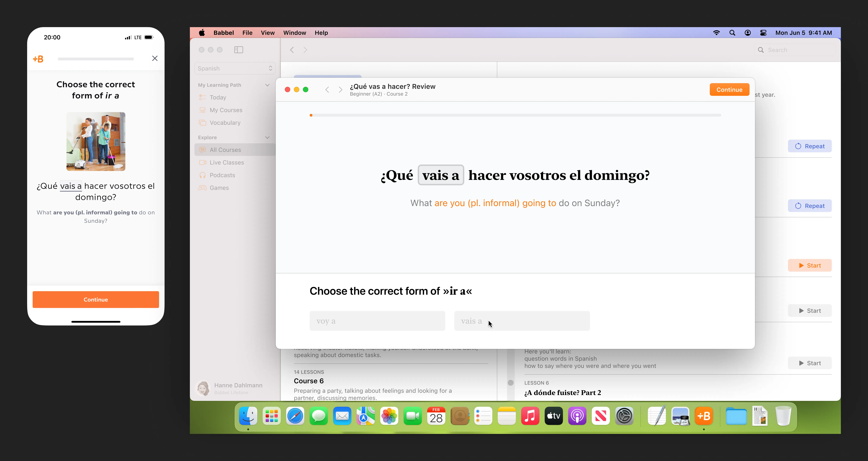Screen dimensions: 868x461
Task: Open Control Center from menu bar
Action: 763,33
